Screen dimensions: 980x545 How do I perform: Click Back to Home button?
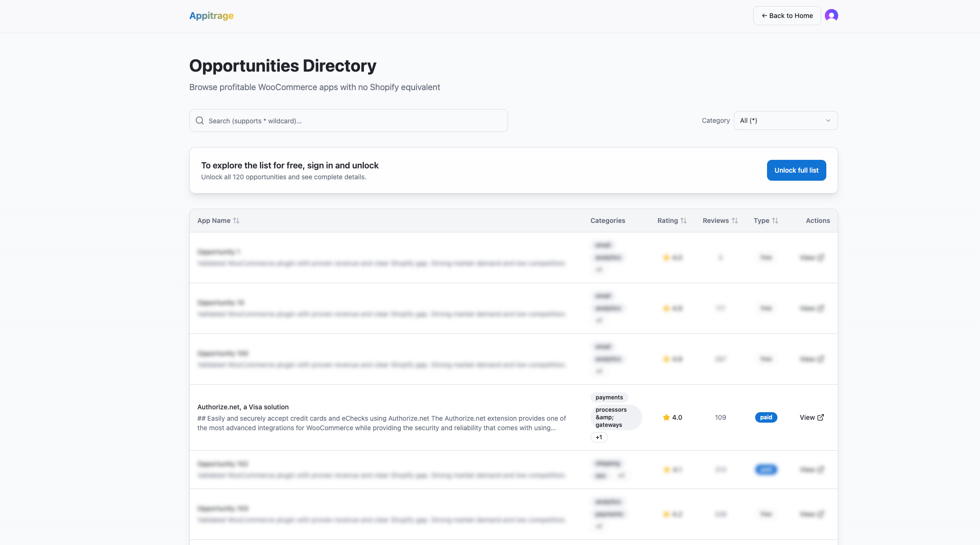point(787,16)
